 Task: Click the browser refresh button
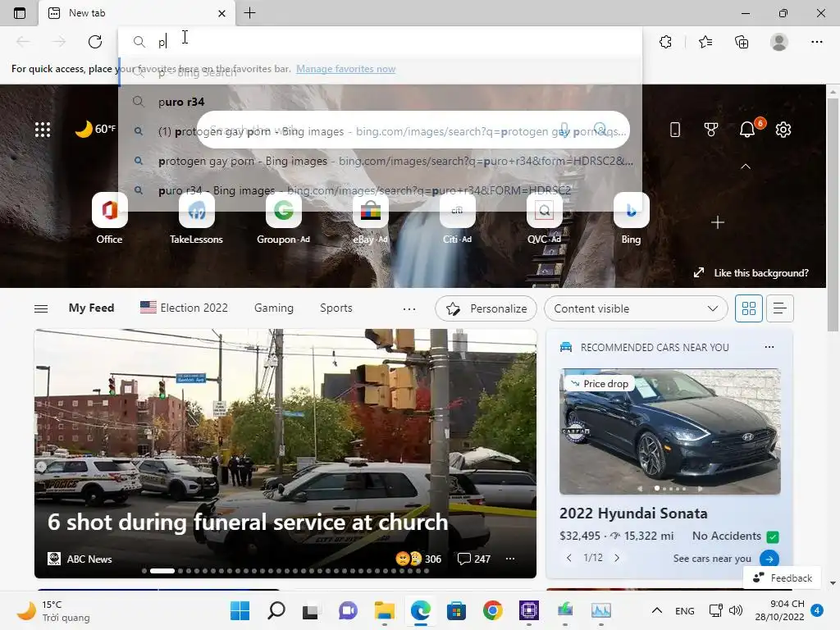pos(95,42)
